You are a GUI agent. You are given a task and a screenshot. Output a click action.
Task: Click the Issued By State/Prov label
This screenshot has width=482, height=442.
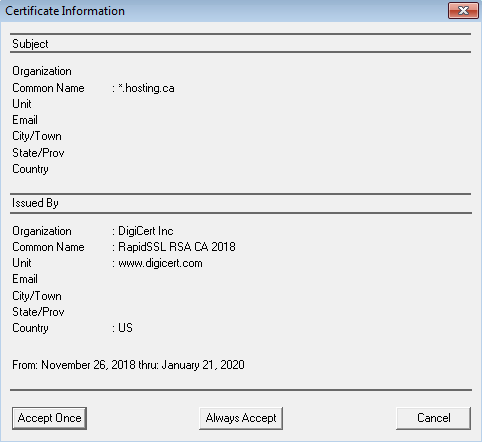tap(38, 312)
